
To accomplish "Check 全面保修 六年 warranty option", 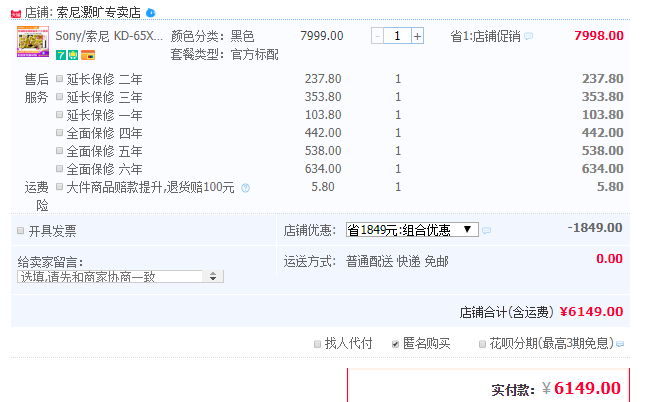I will (60, 169).
